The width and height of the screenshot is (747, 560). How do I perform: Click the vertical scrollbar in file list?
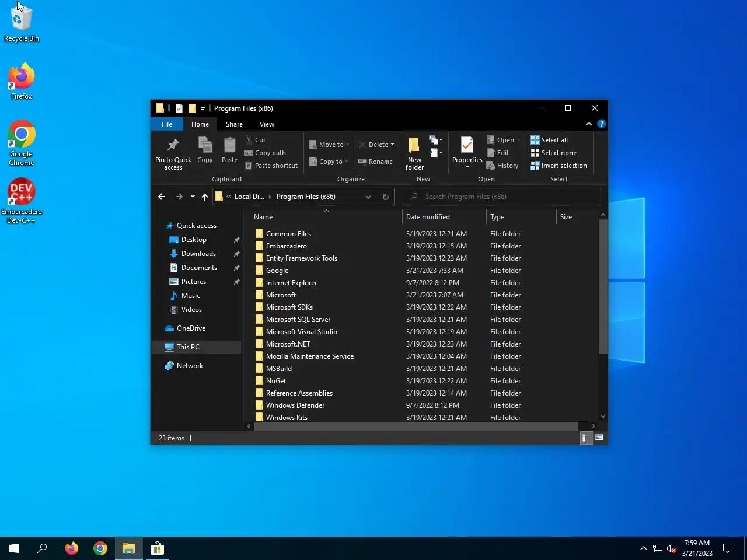[x=603, y=286]
